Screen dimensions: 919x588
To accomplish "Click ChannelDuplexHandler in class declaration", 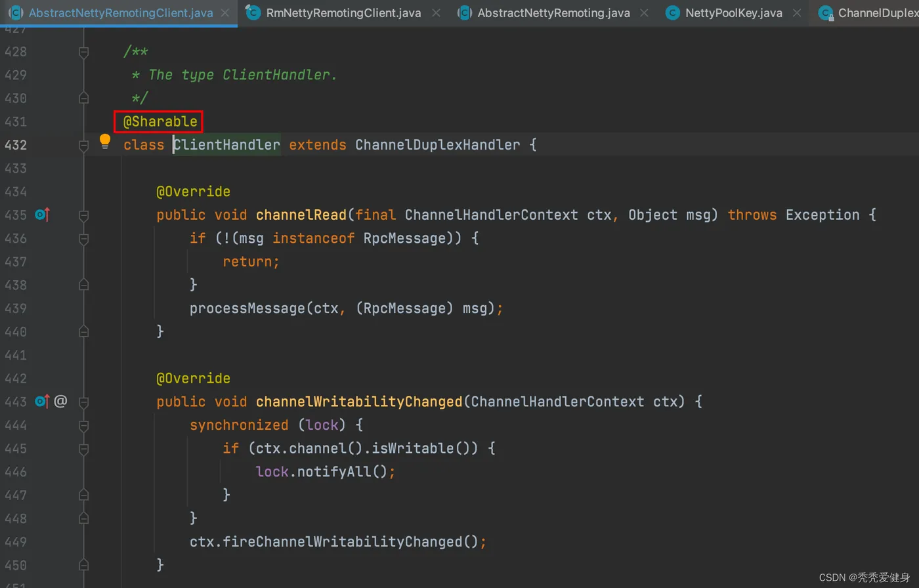I will point(438,144).
